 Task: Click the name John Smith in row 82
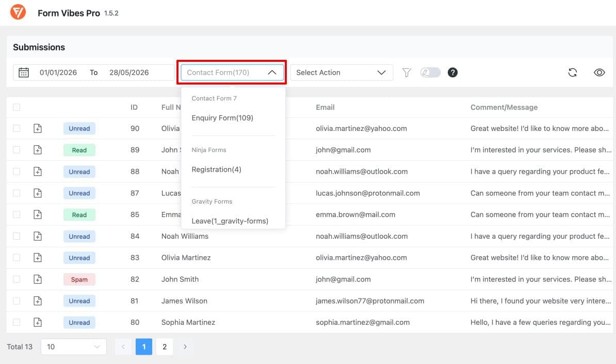[x=180, y=279]
